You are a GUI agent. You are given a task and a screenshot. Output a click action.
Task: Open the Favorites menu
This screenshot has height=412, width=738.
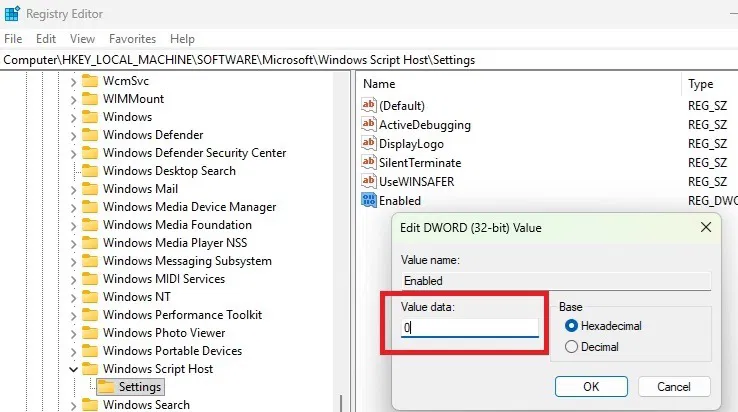(x=132, y=39)
